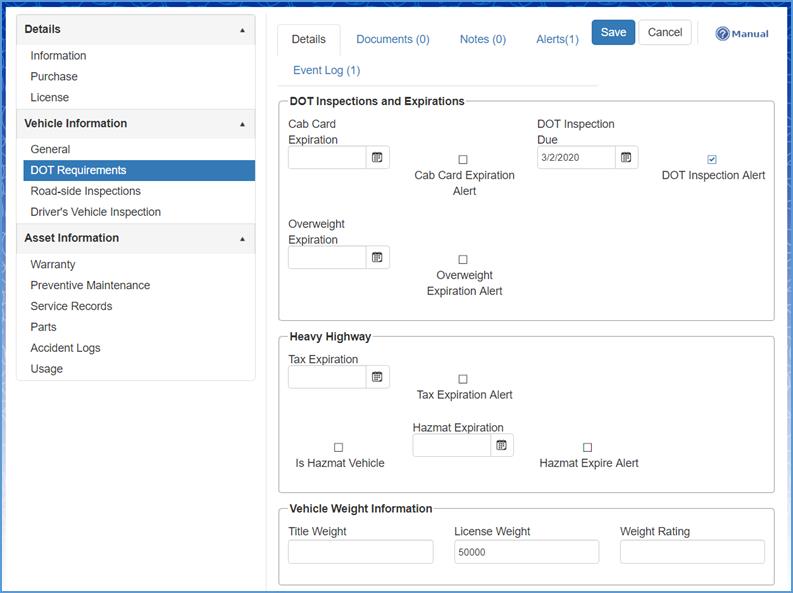
Task: Select Preventive Maintenance in the sidebar
Action: pos(90,285)
